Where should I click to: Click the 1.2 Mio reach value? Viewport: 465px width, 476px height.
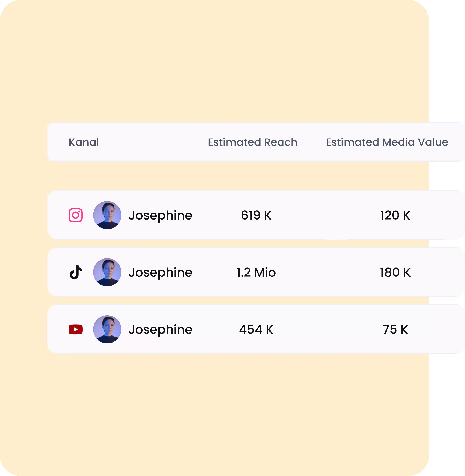point(256,272)
